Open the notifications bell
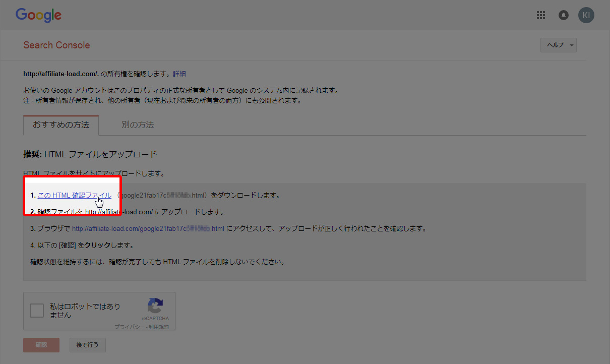Viewport: 610px width, 364px height. click(564, 15)
